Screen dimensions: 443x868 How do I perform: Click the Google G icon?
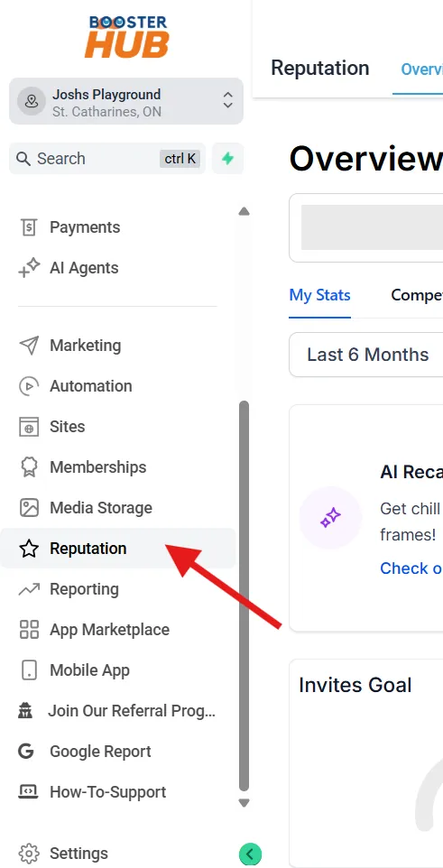(26, 752)
